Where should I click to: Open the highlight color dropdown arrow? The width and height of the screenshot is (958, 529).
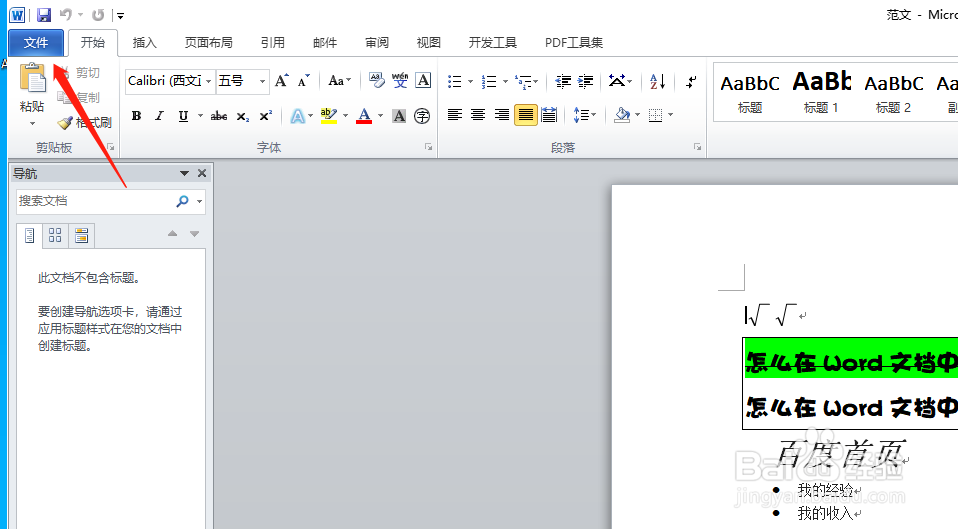[345, 116]
